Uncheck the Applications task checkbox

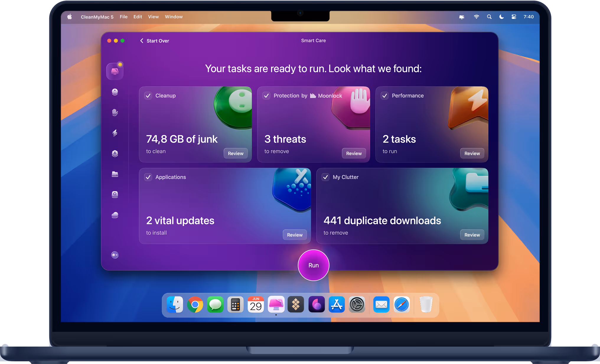(x=148, y=177)
